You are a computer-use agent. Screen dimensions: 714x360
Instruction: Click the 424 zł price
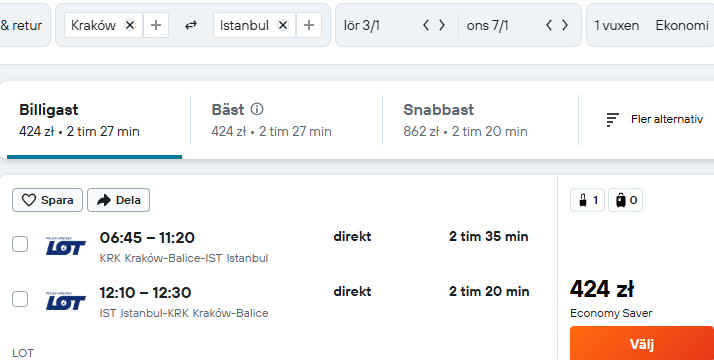click(602, 289)
